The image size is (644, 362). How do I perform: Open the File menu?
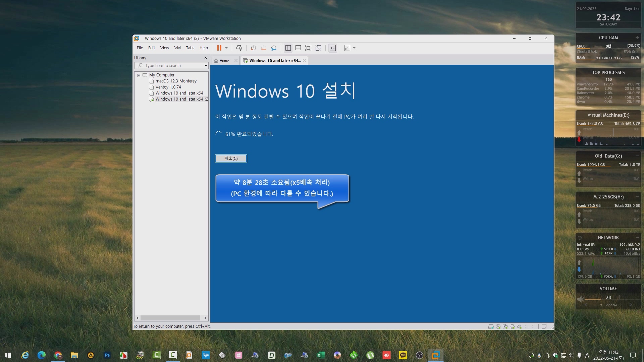click(x=140, y=48)
